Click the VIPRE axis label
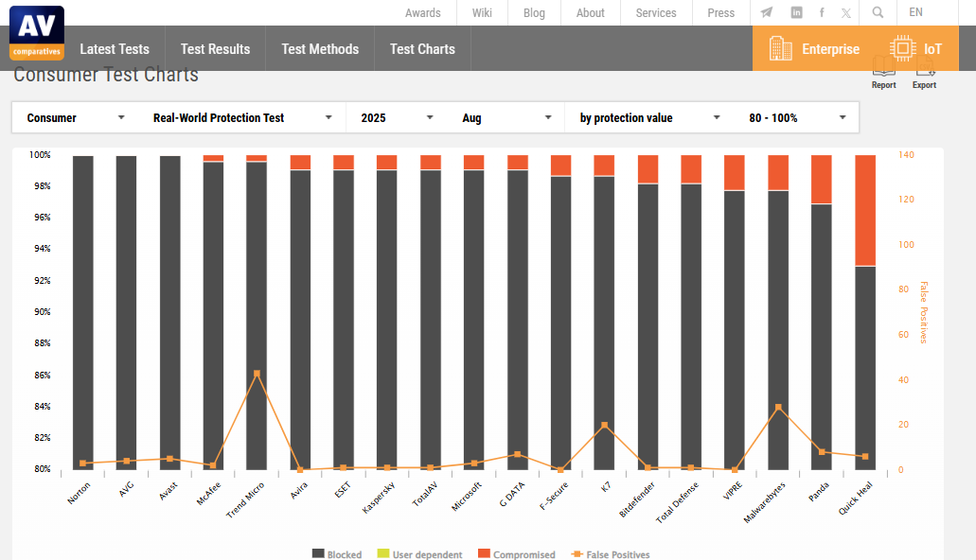 [x=733, y=490]
